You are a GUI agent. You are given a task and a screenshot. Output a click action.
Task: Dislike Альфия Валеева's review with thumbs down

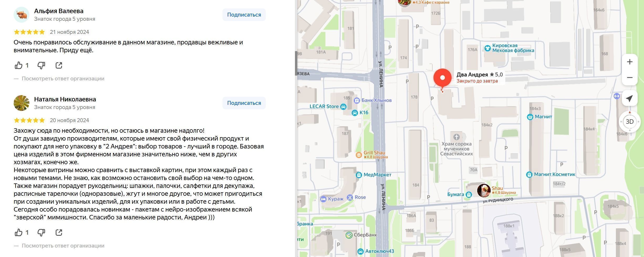point(41,65)
